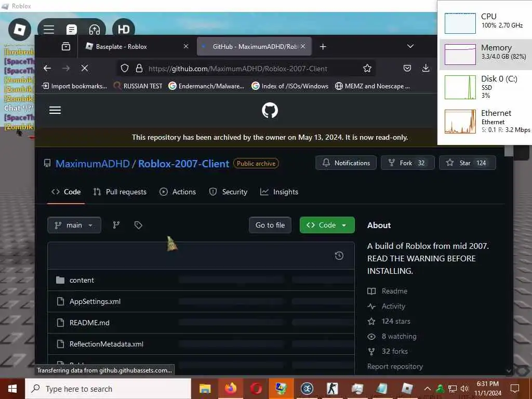Open Index of /ISOs/Windows bookmark

(x=290, y=86)
